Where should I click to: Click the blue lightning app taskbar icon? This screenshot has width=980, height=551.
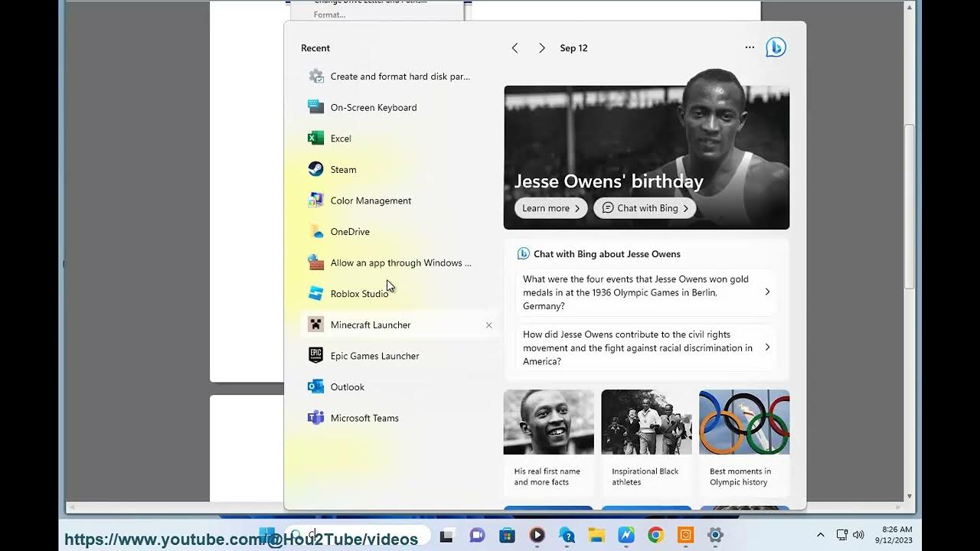626,535
